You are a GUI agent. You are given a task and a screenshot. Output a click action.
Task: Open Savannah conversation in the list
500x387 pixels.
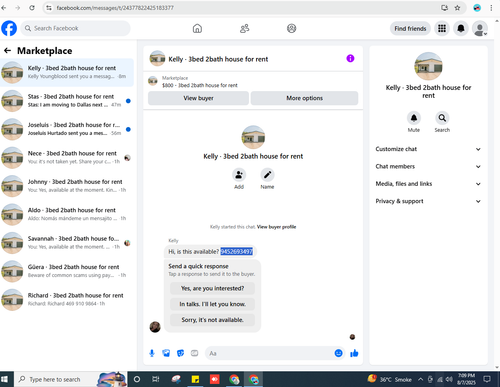(67, 243)
